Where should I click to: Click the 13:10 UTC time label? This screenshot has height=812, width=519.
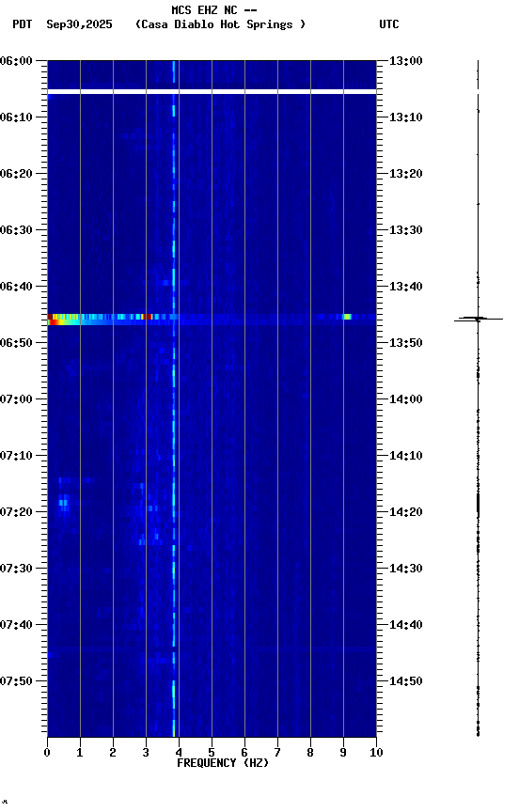(x=406, y=117)
